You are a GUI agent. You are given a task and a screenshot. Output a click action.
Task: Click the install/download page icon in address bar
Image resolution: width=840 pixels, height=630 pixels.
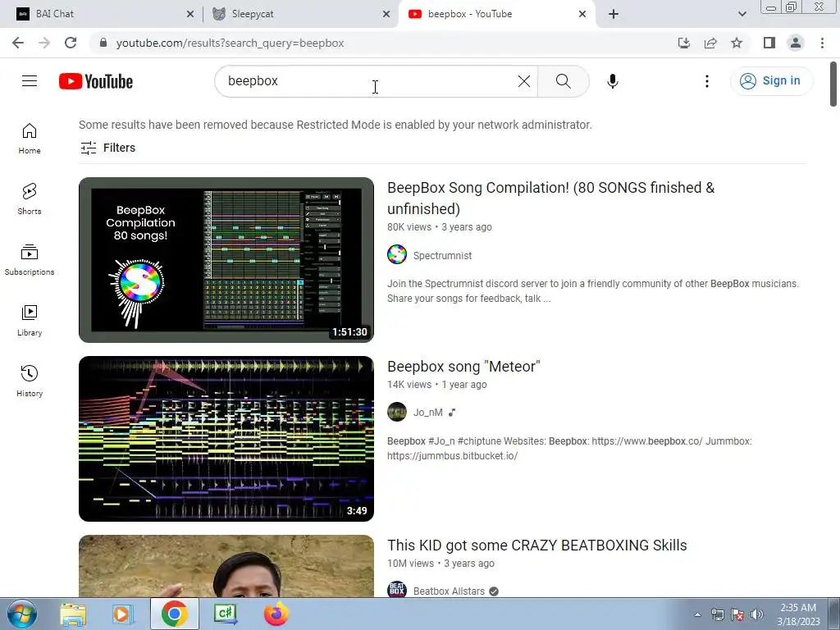click(x=684, y=43)
